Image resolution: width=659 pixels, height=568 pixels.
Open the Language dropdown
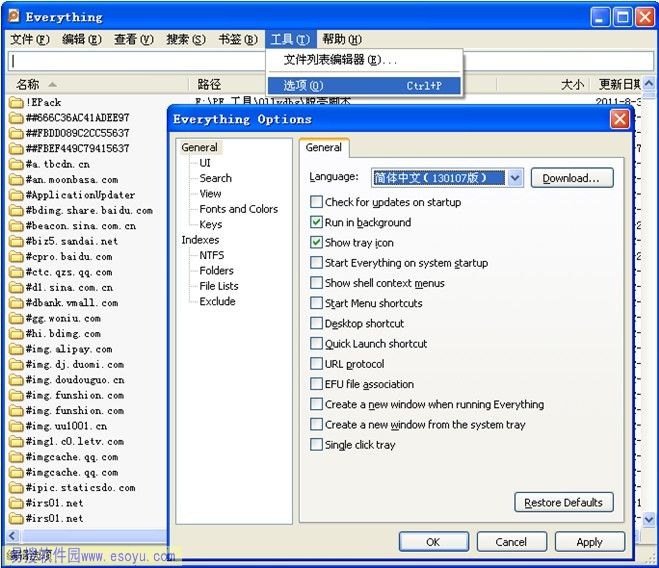[x=515, y=178]
